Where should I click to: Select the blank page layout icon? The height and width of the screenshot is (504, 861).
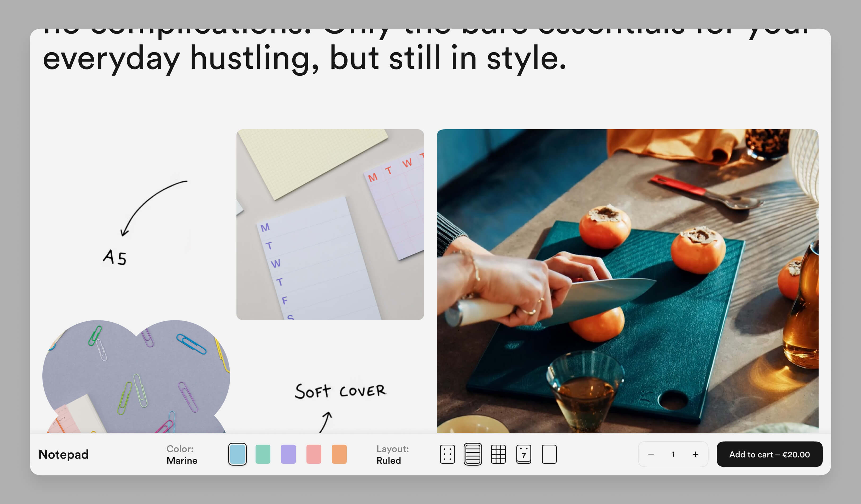pos(549,454)
